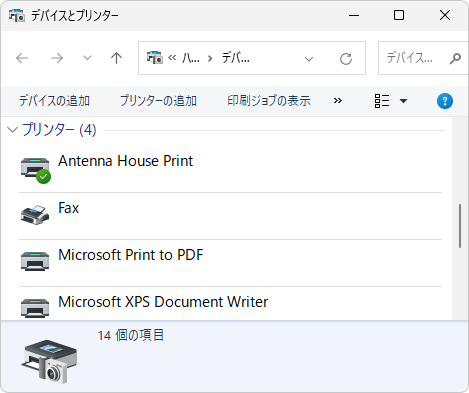The image size is (469, 393).
Task: Click デバイスの追加 command
Action: click(x=54, y=101)
